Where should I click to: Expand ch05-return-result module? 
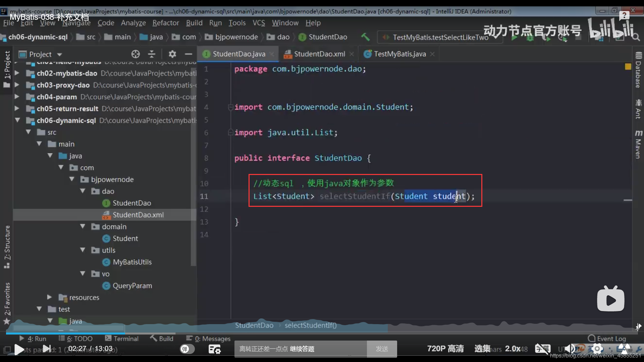[x=17, y=108]
